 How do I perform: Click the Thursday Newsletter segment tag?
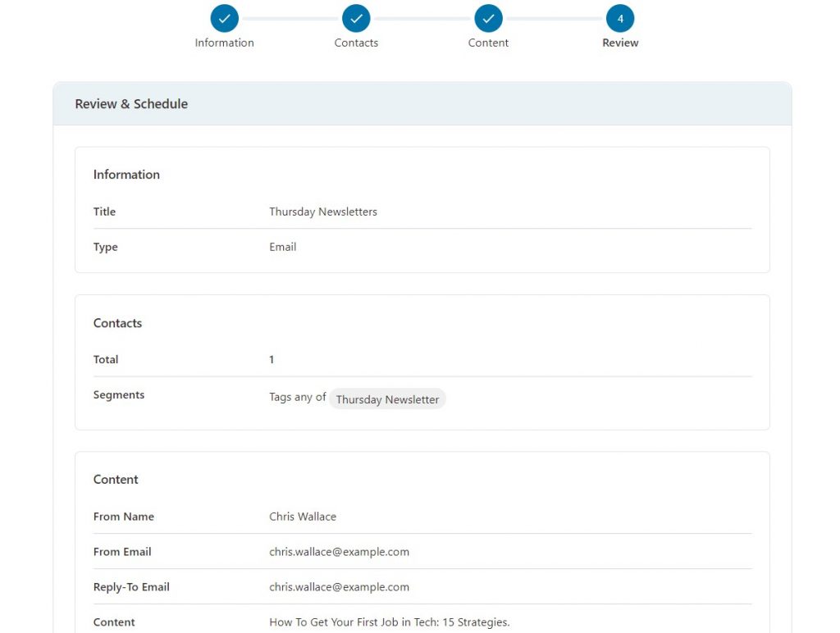(x=387, y=399)
